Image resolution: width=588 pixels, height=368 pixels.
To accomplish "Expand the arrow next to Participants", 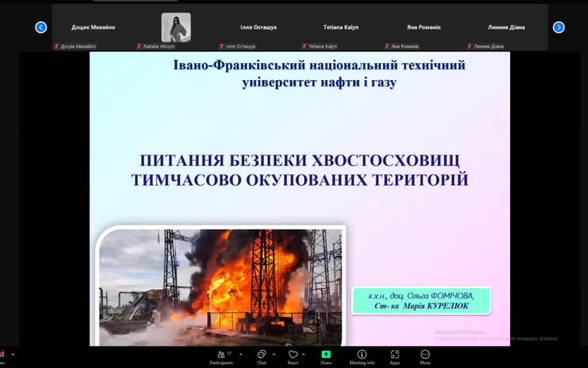I will (x=241, y=354).
